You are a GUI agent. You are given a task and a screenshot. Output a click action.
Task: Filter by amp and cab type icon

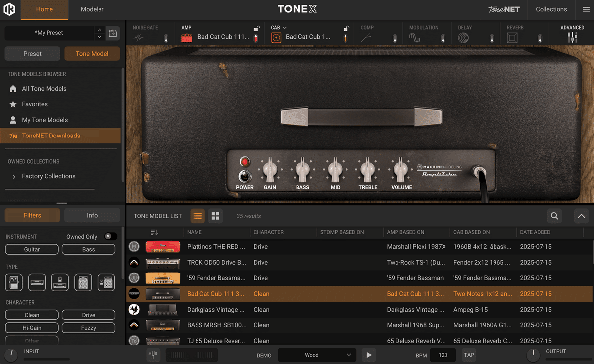coord(83,282)
